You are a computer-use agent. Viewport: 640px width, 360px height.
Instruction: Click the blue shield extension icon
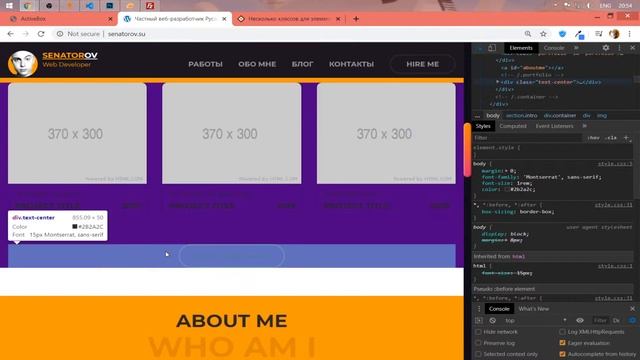(562, 34)
